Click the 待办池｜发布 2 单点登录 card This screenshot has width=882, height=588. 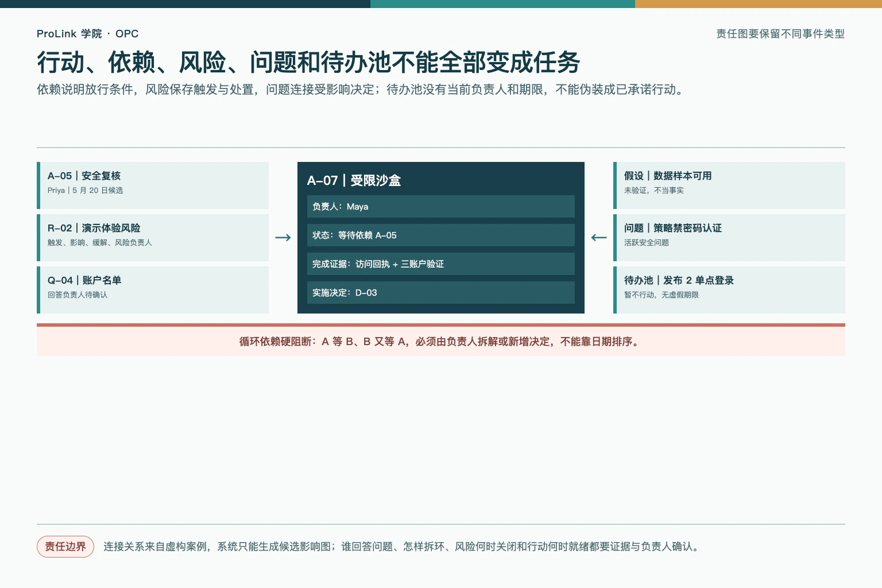point(729,290)
